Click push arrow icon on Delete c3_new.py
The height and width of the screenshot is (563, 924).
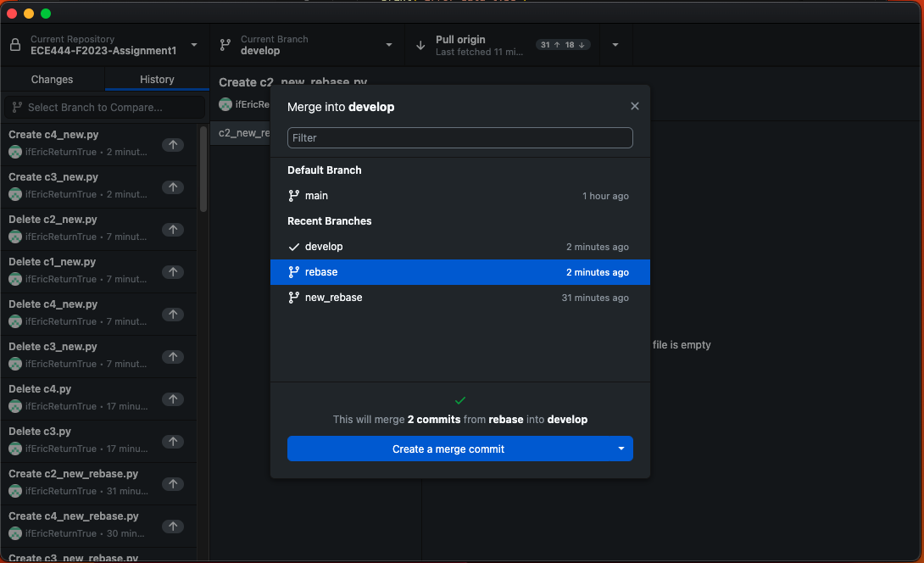click(173, 357)
